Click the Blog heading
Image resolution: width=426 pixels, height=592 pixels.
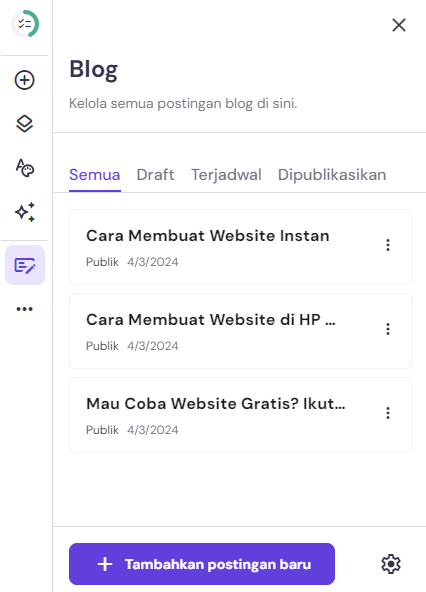(94, 70)
